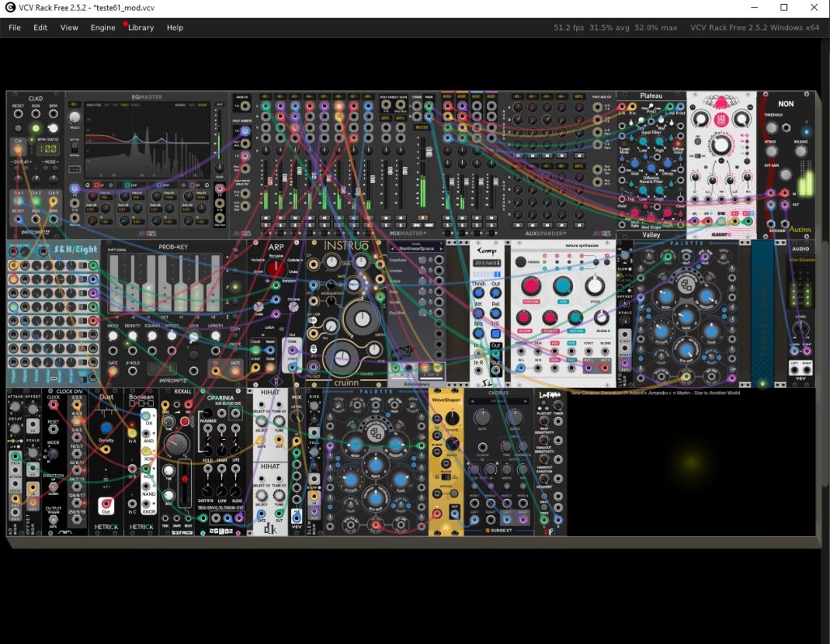
Task: Open the Library menu
Action: coord(141,28)
